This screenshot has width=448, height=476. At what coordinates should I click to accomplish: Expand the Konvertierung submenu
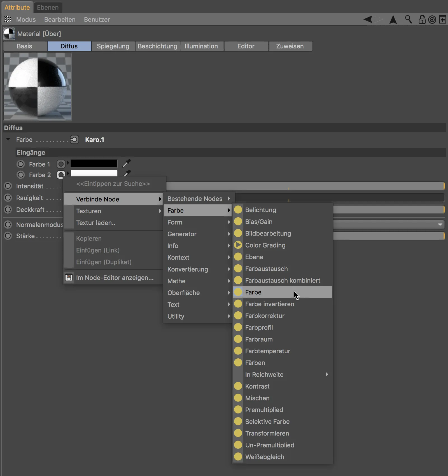click(198, 269)
